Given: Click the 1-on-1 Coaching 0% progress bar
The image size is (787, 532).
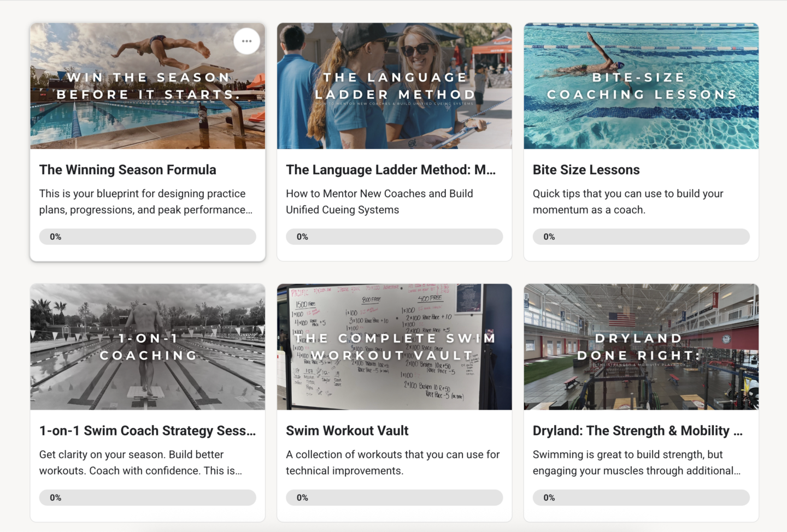Looking at the screenshot, I should [x=148, y=498].
